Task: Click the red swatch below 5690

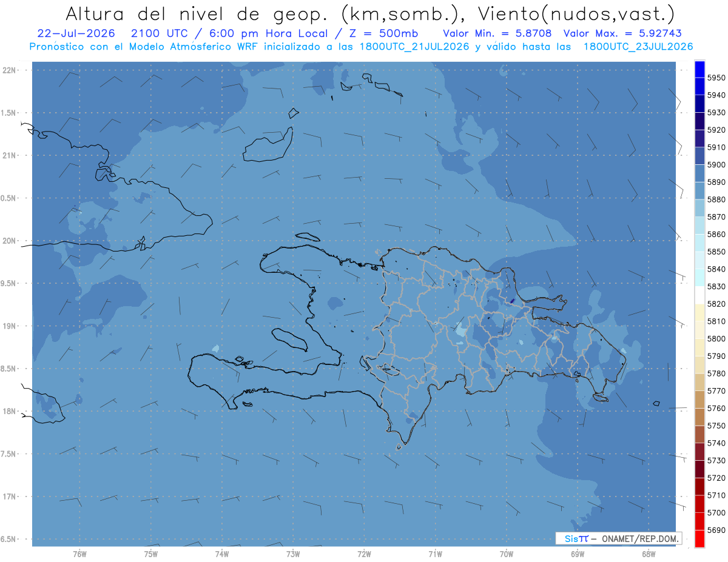Action: tap(699, 538)
